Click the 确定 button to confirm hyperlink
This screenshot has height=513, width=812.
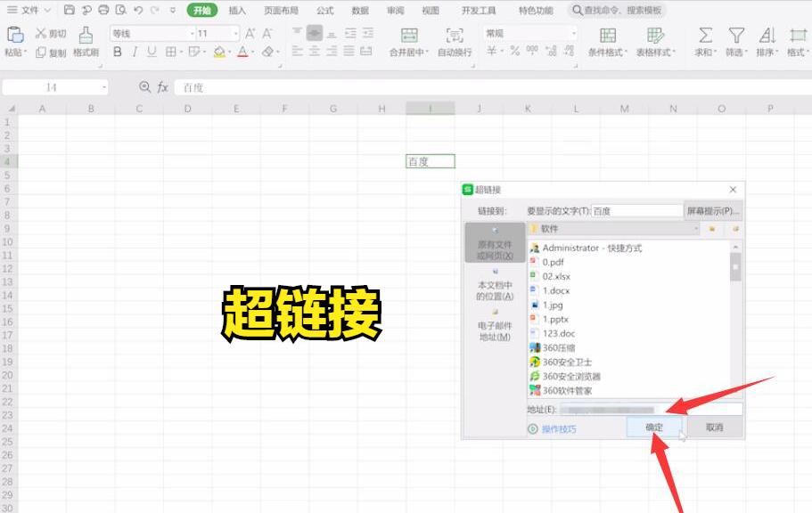click(652, 427)
